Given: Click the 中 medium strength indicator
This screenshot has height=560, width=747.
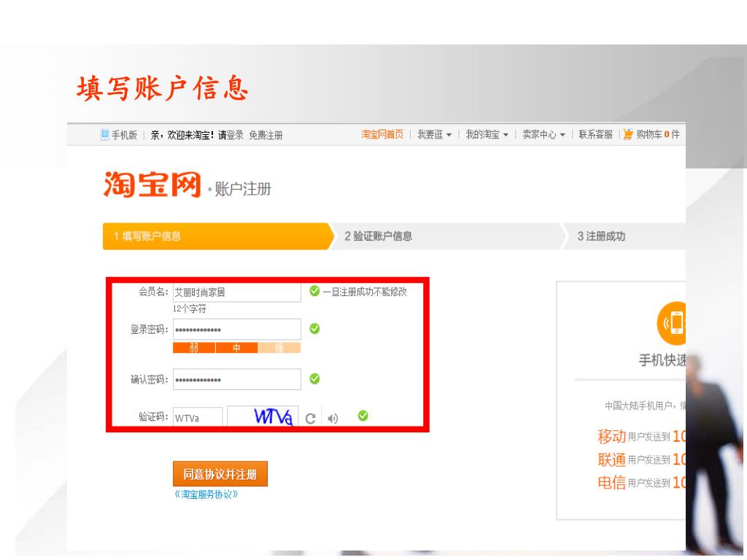Looking at the screenshot, I should pos(237,348).
